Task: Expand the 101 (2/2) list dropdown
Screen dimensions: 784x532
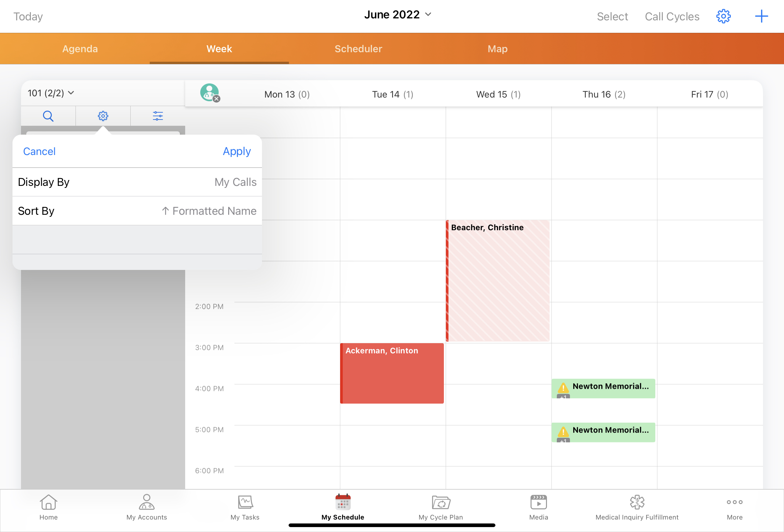Action: 51,93
